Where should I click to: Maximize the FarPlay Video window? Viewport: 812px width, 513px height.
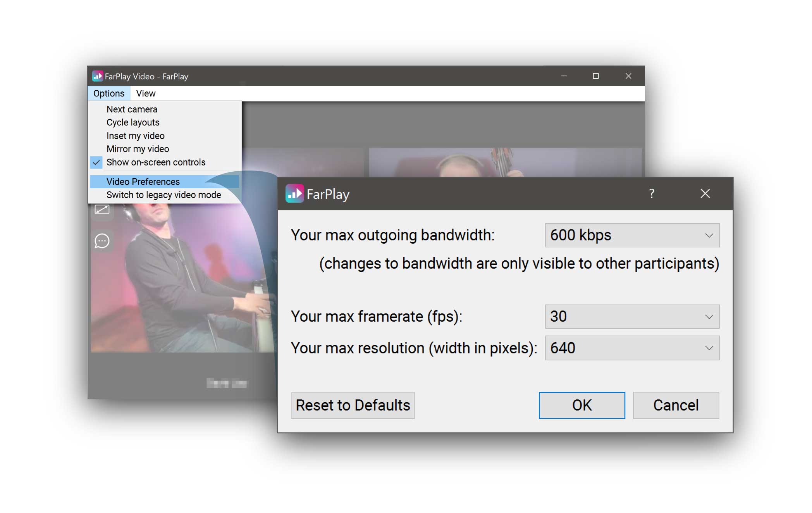596,76
